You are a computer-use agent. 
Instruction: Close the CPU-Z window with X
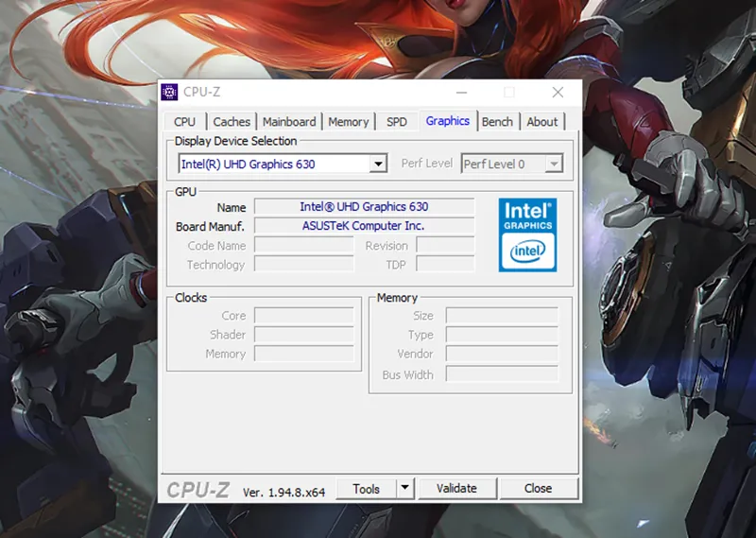(558, 92)
